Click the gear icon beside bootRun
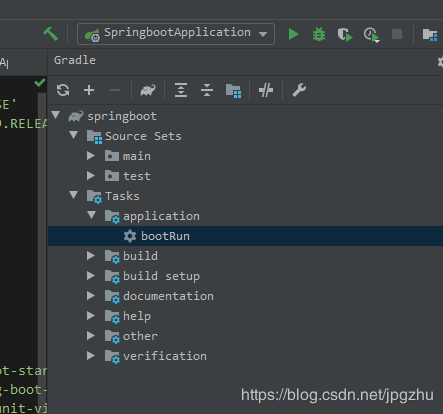 pos(130,236)
